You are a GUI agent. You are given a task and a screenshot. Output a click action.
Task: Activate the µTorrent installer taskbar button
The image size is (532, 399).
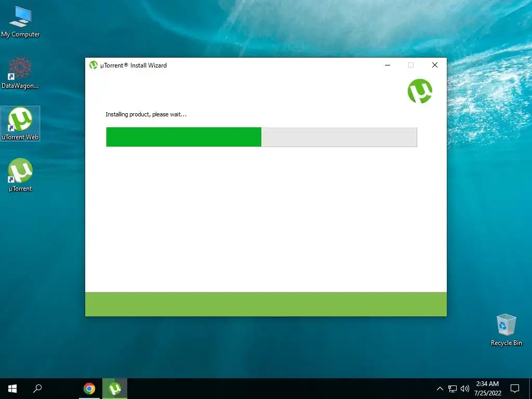tap(115, 389)
